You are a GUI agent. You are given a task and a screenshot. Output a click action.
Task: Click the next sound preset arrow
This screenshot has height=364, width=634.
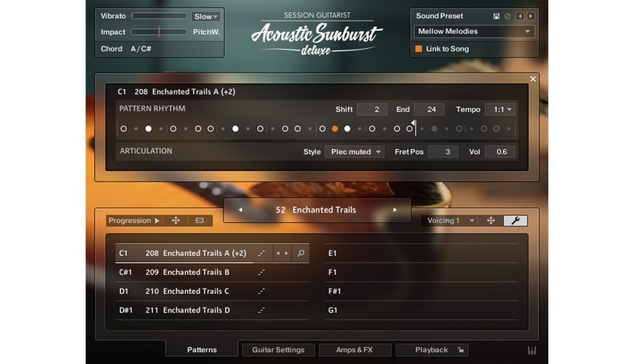pyautogui.click(x=530, y=16)
